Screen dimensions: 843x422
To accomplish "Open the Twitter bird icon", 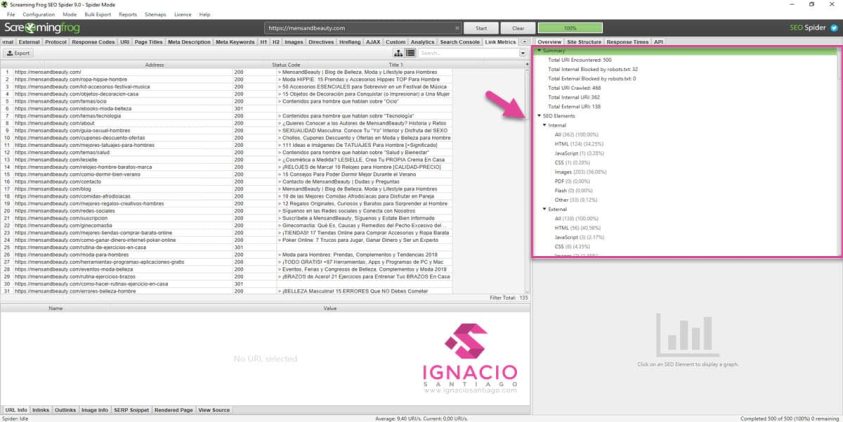I will click(834, 28).
